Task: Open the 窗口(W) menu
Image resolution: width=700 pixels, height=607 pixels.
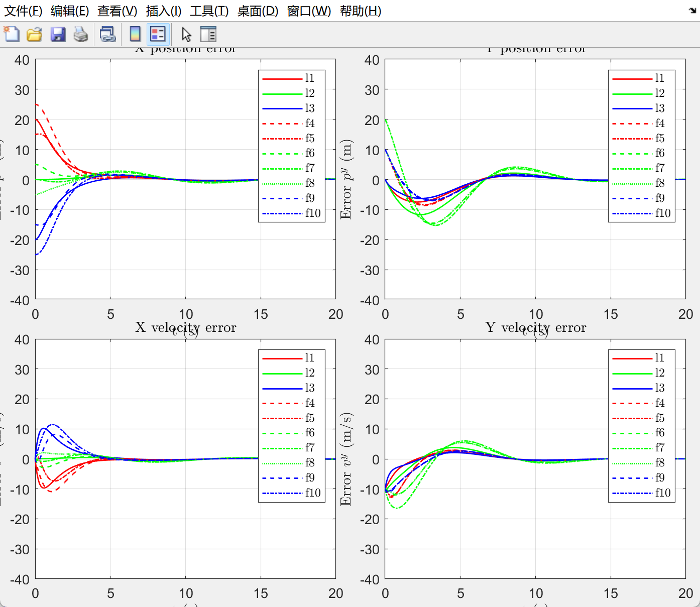Action: coord(309,11)
